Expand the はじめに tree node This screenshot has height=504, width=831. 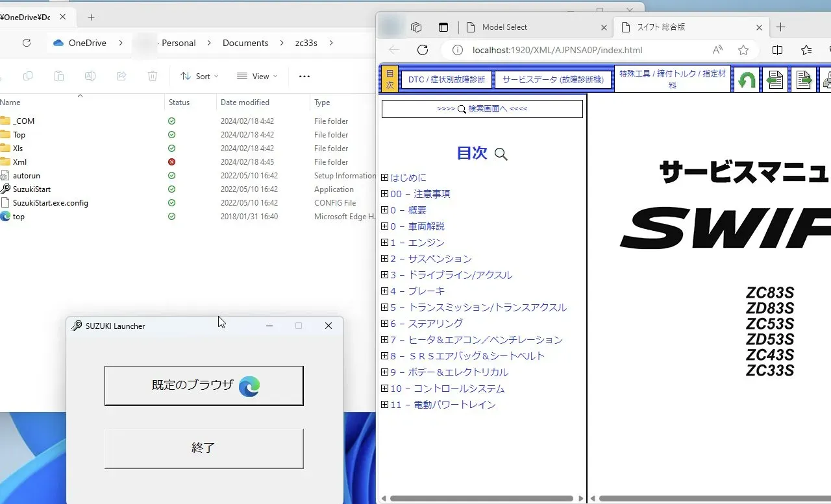click(x=385, y=178)
